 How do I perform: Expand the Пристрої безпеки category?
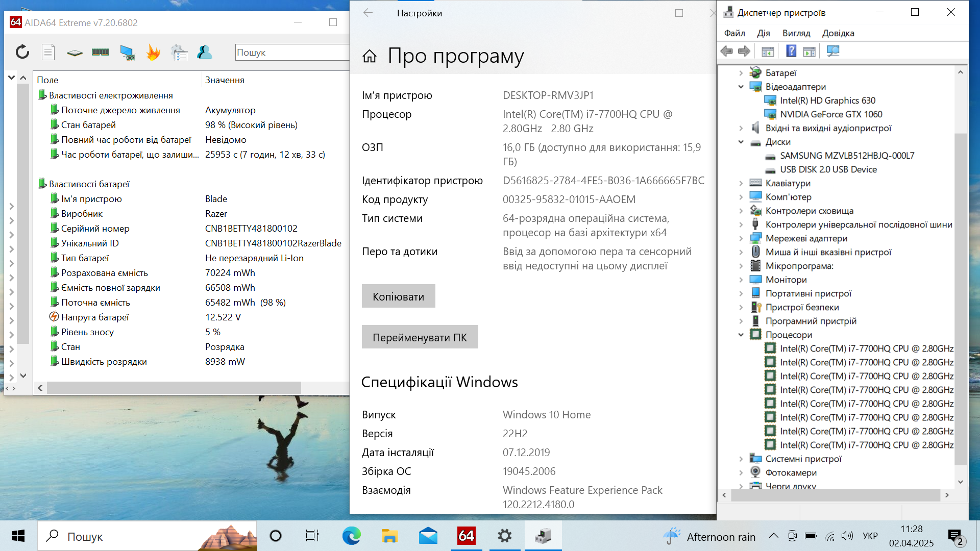tap(741, 307)
